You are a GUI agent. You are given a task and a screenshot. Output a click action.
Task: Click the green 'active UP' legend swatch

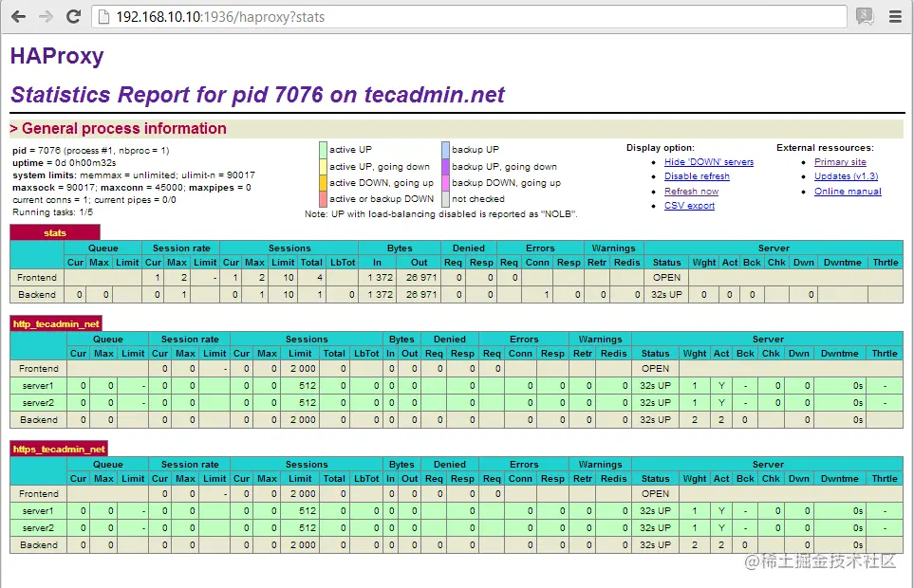324,150
